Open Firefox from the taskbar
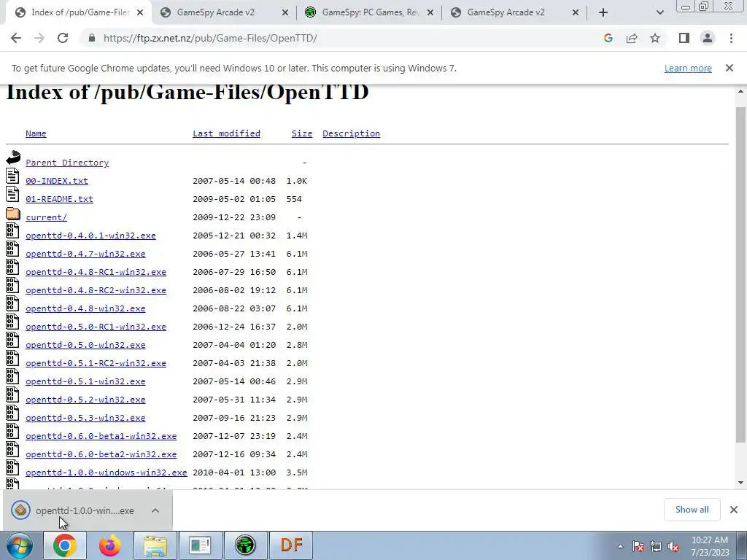 pos(109,545)
